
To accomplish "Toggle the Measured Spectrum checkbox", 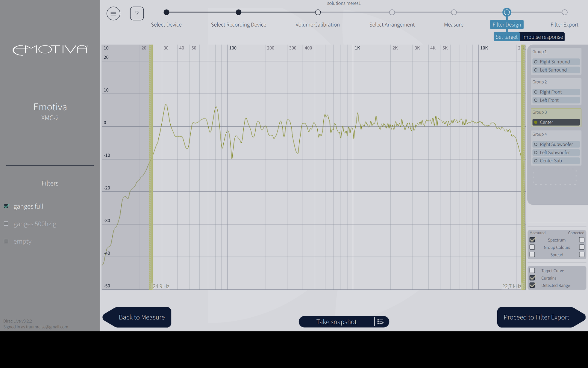I will pos(532,240).
